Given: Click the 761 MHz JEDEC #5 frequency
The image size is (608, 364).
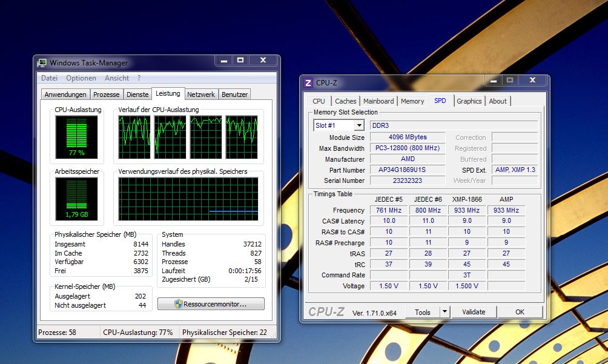Looking at the screenshot, I should coord(389,210).
